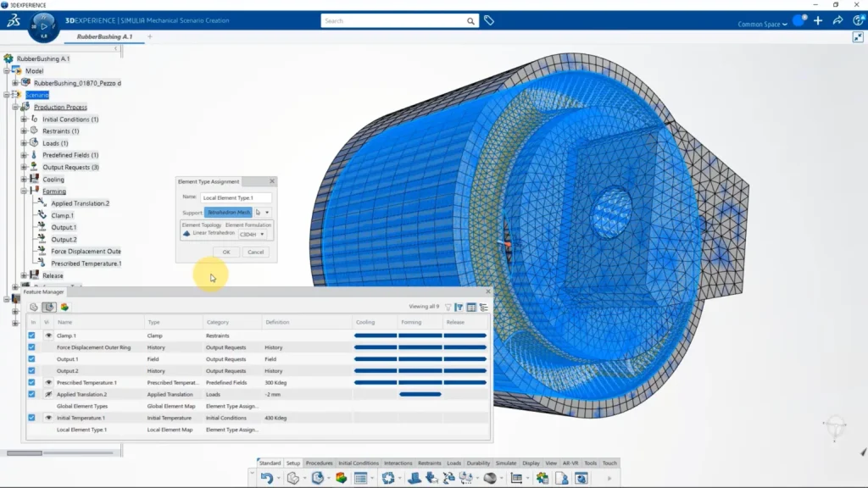Click the Feature Manager table icon in bottom toolbar

[x=360, y=478]
